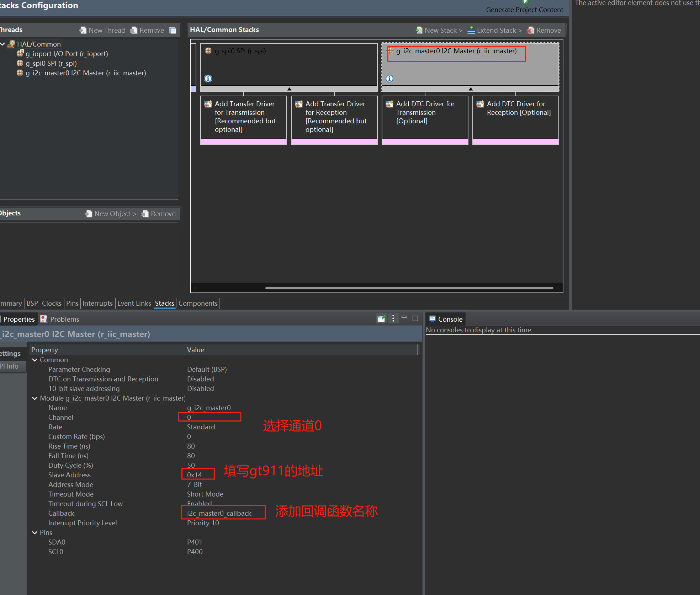
Task: Click the info icon in g_spi0 stack
Action: tap(208, 79)
